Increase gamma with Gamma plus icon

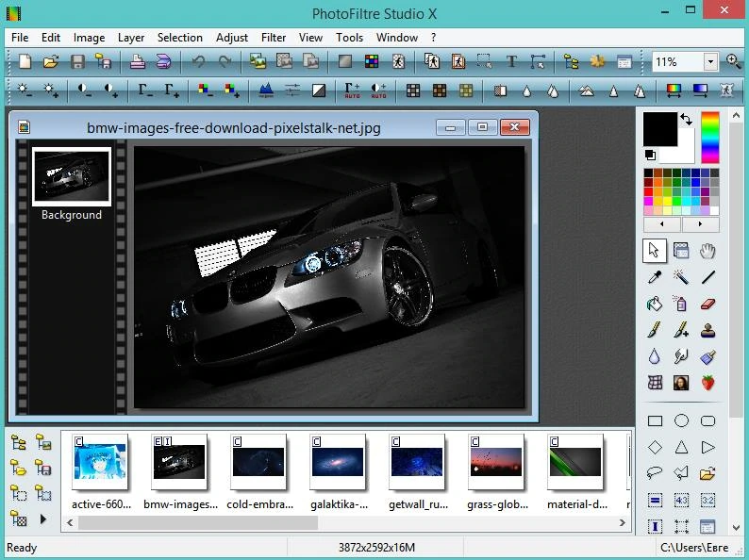pos(172,90)
